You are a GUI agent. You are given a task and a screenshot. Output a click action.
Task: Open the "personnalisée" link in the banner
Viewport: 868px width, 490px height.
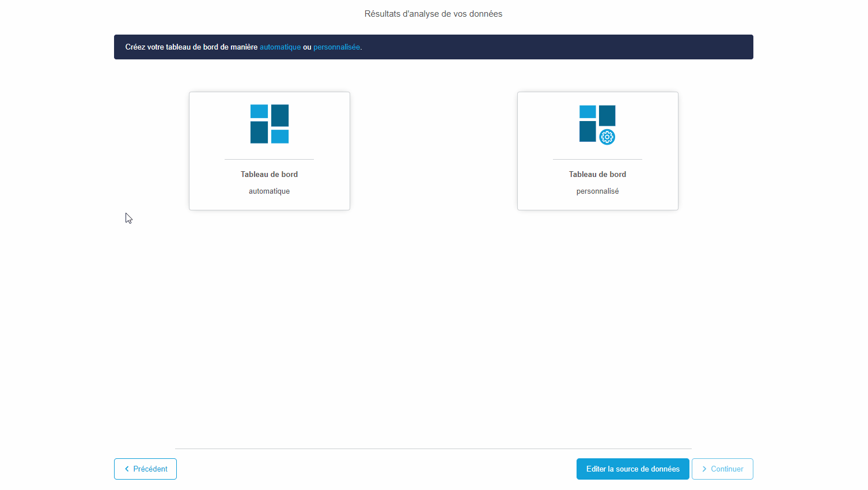(x=336, y=47)
